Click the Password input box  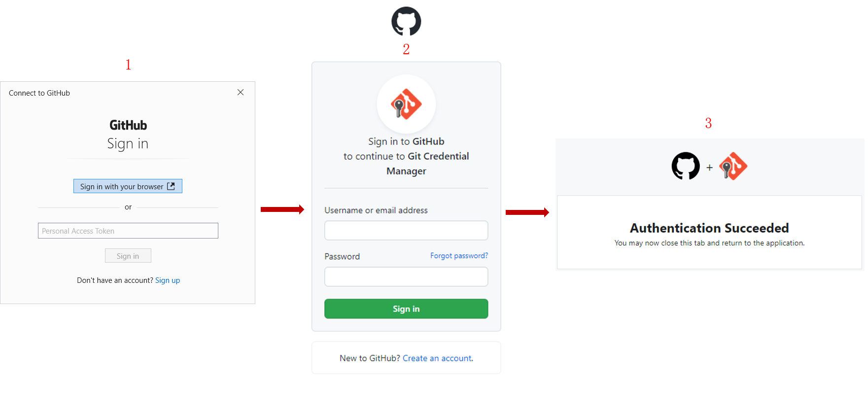pos(406,276)
